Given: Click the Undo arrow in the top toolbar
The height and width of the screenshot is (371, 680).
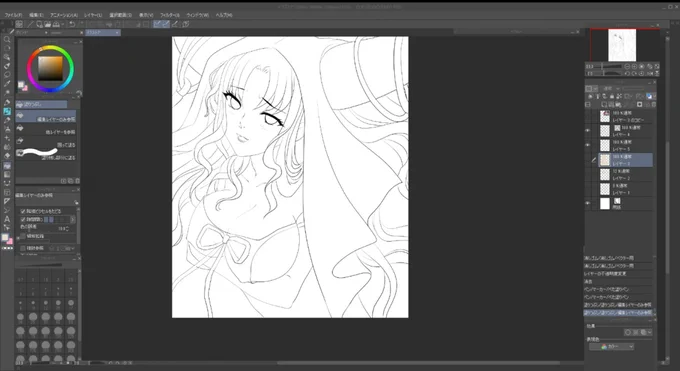Looking at the screenshot, I should click(72, 24).
